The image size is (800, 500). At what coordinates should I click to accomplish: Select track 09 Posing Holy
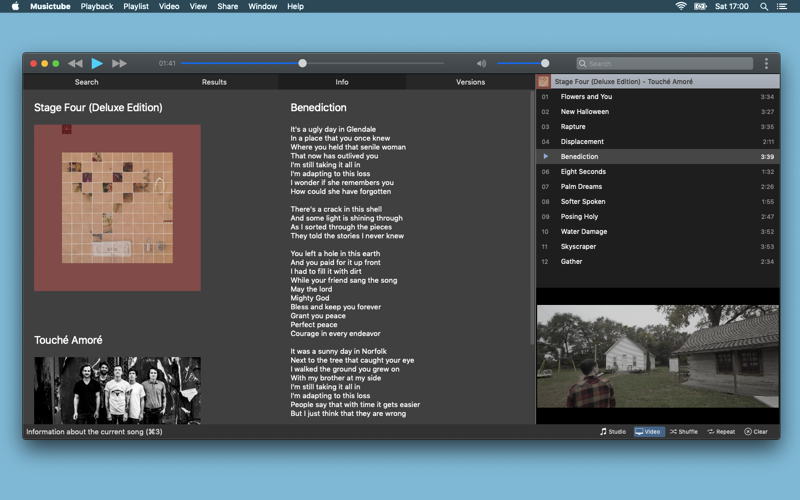(x=658, y=216)
